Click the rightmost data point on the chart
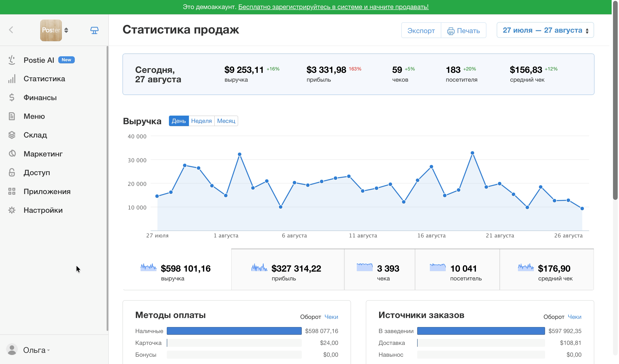The image size is (619, 364). tap(582, 208)
